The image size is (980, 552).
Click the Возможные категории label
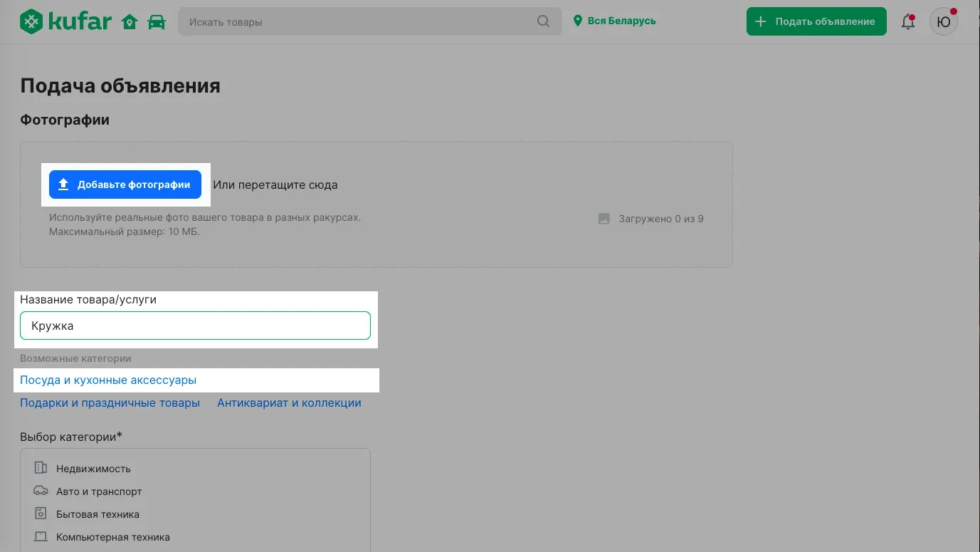(x=75, y=358)
